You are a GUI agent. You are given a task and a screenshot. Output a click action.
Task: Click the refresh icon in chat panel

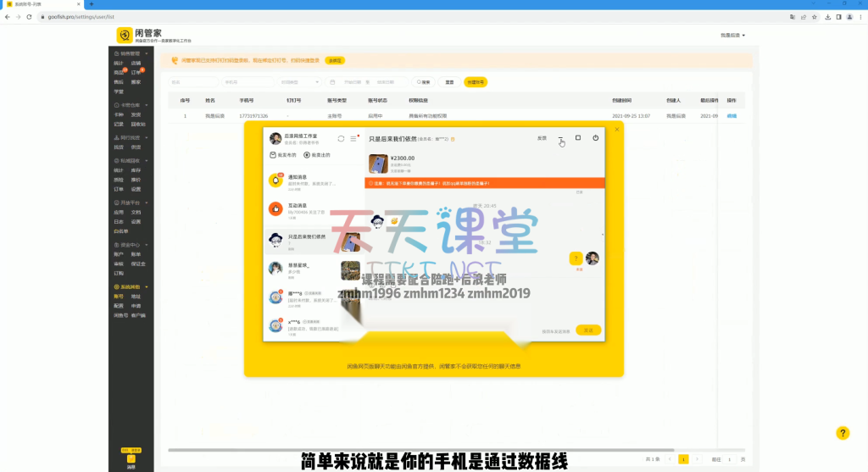[341, 138]
